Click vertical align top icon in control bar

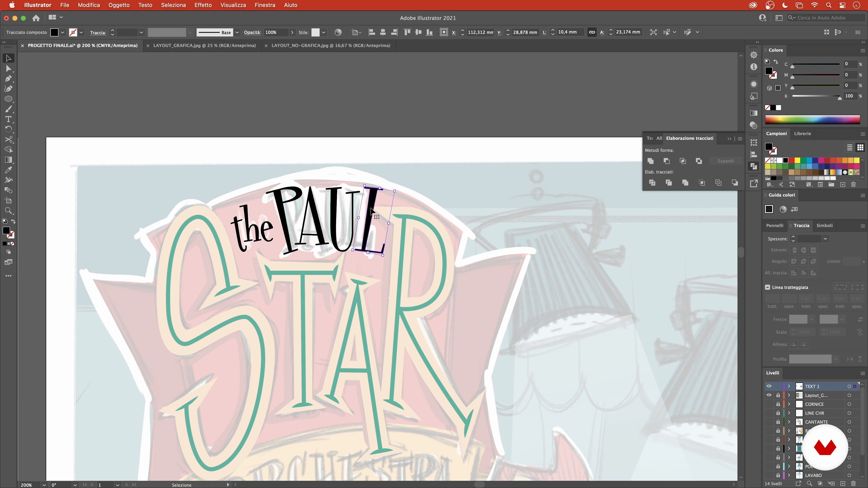pos(407,32)
